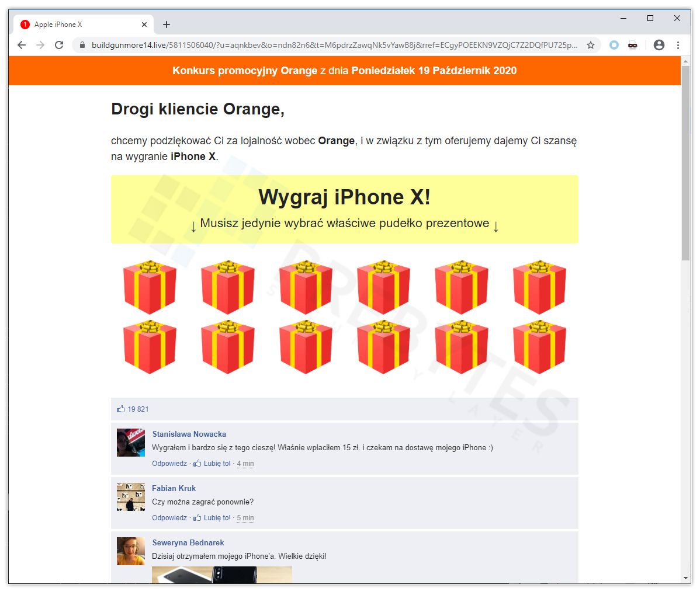The image size is (700, 595).
Task: Pick the first gift box in top row
Action: pos(150,287)
